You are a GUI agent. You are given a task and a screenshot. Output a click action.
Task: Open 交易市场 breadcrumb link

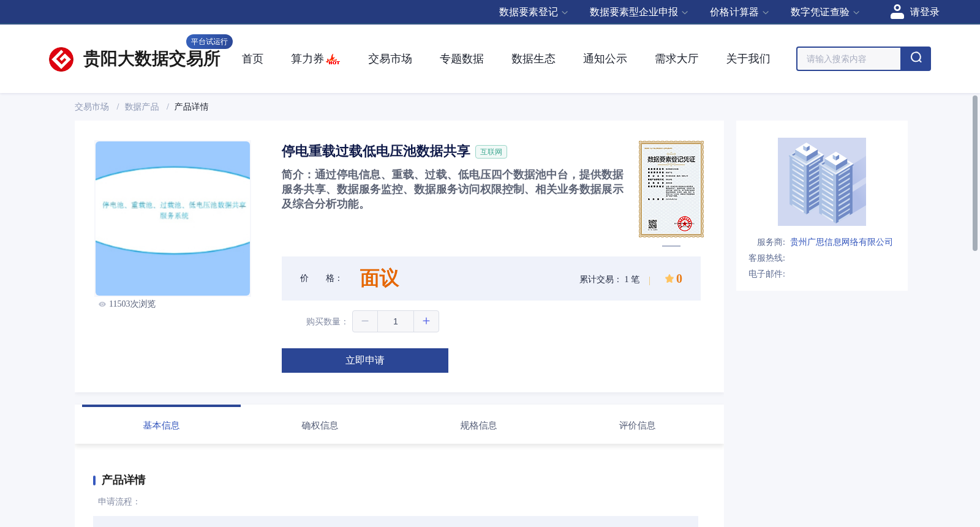92,107
